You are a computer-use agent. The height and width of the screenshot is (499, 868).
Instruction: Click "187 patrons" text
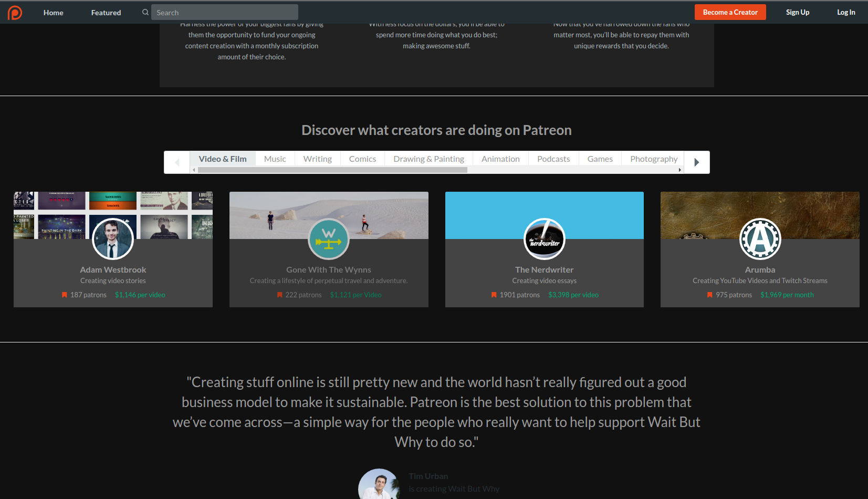click(89, 295)
